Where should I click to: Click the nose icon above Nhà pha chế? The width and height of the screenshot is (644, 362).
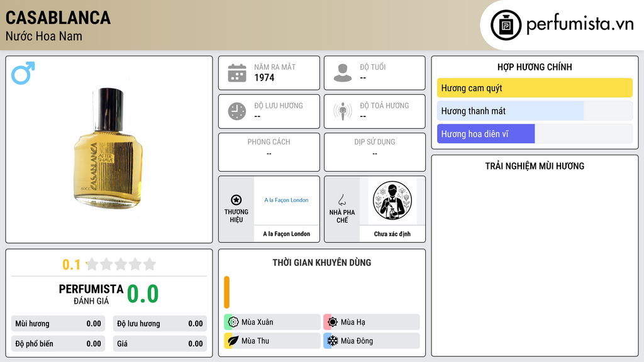click(x=341, y=200)
